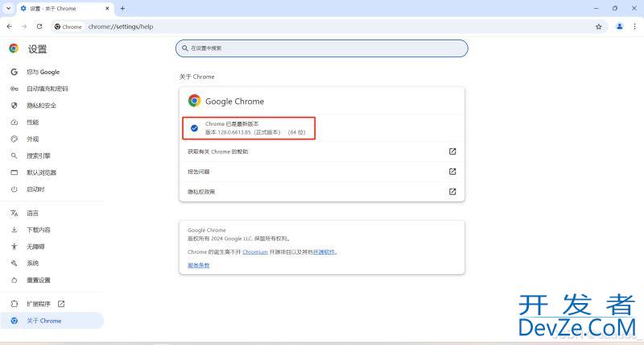Viewport: 644px width, 345px height.
Task: Open 自动填充和密码 settings section
Action: click(52, 89)
